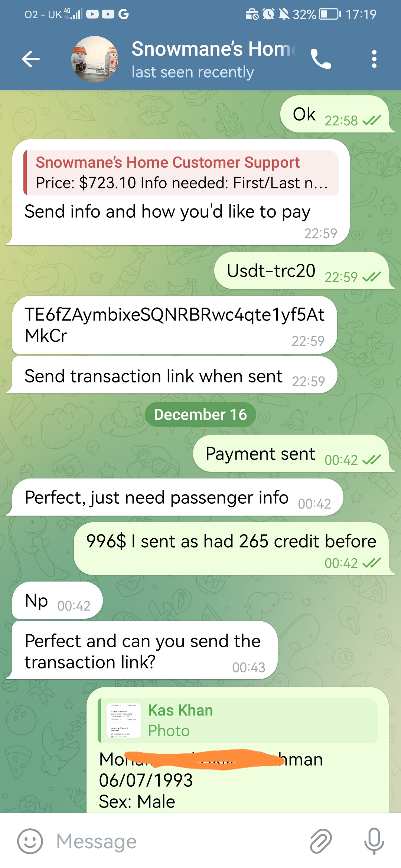Tap the chat title Snowmane's Home
This screenshot has width=401, height=868.
pyautogui.click(x=213, y=49)
